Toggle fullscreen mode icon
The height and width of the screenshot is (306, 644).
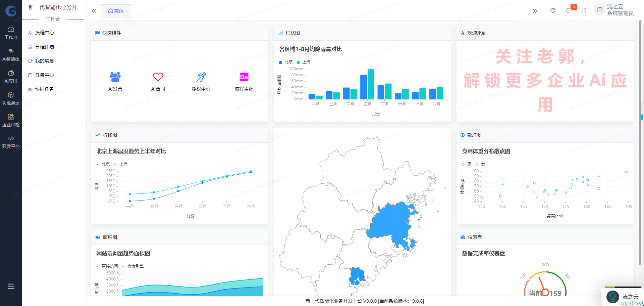pos(584,11)
